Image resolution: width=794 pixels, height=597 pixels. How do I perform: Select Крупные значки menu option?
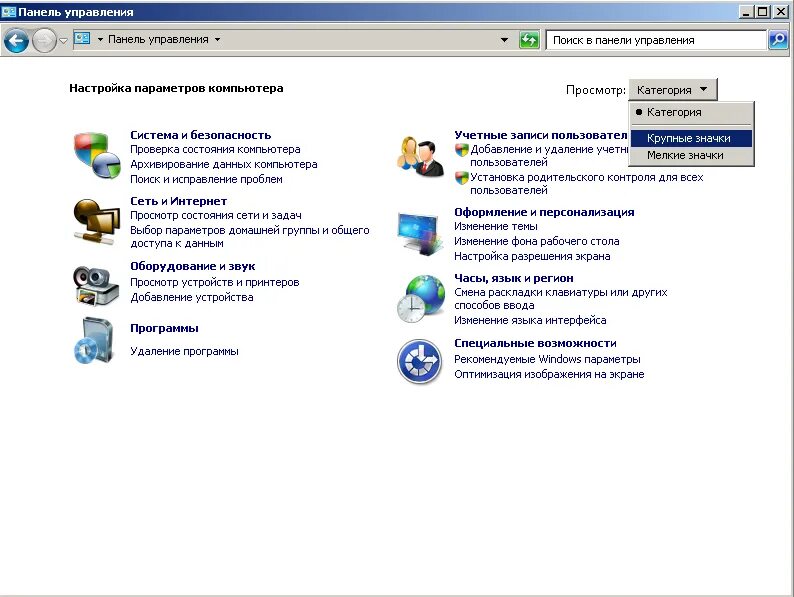692,138
